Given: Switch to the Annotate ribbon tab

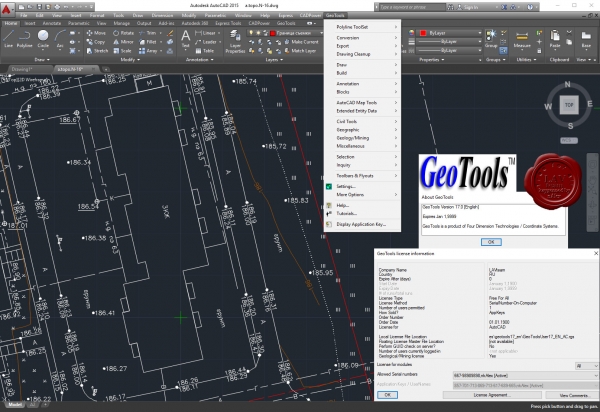Looking at the screenshot, I should (52, 23).
